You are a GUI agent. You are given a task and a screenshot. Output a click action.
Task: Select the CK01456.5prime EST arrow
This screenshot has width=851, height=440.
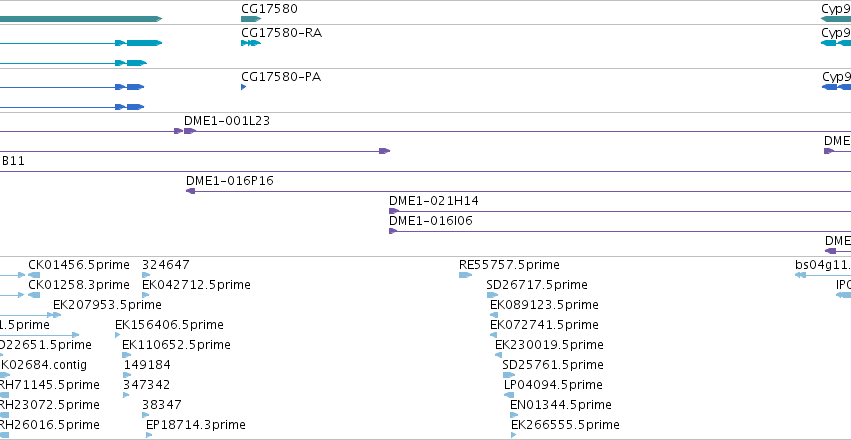pyautogui.click(x=34, y=275)
